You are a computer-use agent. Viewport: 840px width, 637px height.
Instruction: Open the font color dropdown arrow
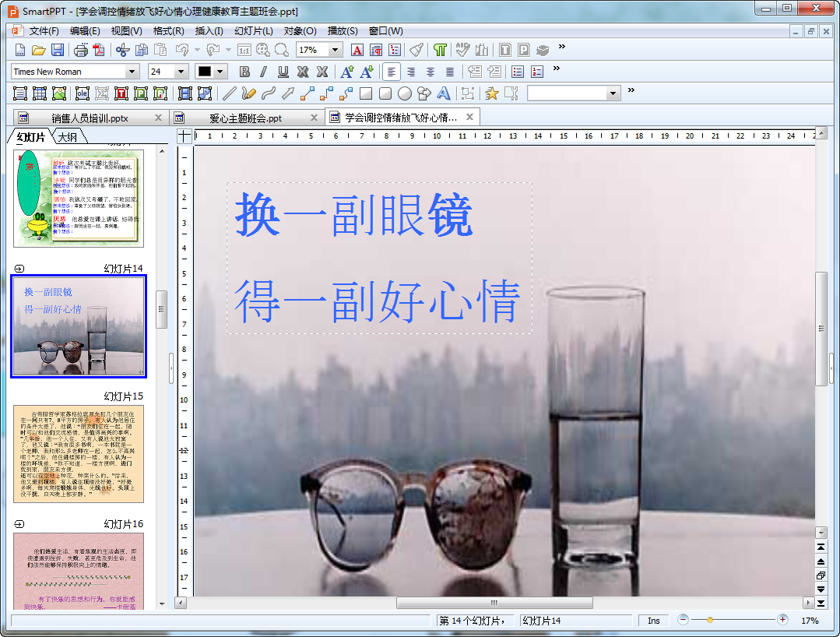[x=220, y=72]
